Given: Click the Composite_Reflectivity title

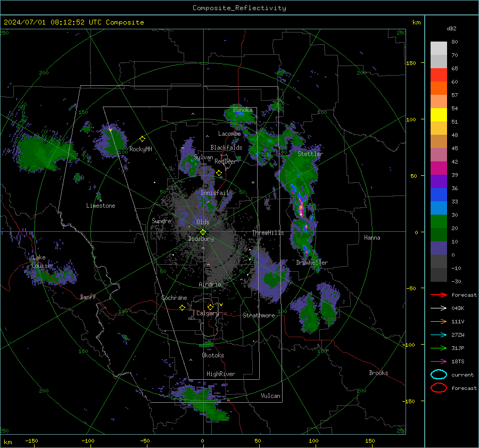Looking at the screenshot, I should coord(240,8).
